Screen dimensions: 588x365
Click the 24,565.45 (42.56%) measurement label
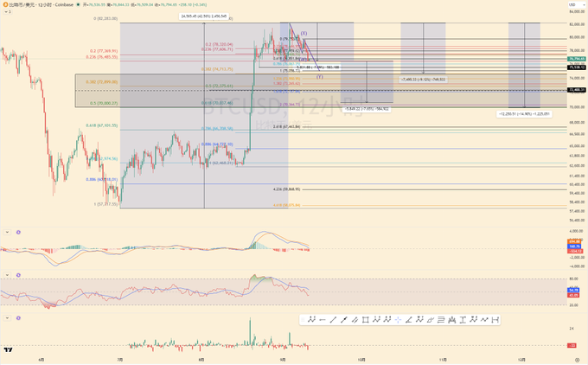click(204, 16)
